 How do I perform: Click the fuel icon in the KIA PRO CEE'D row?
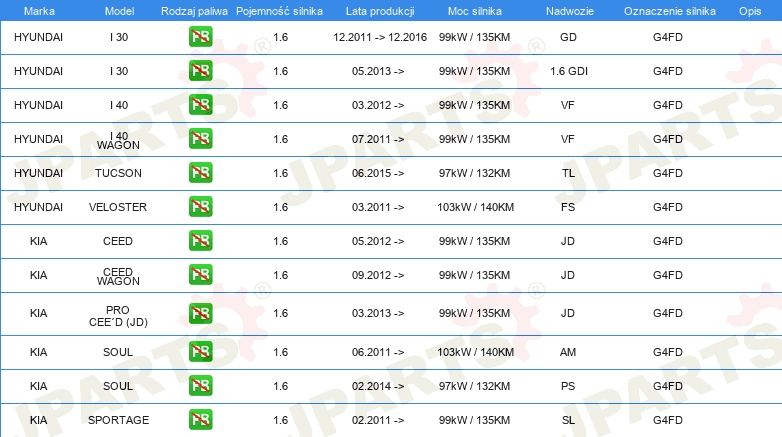point(200,313)
